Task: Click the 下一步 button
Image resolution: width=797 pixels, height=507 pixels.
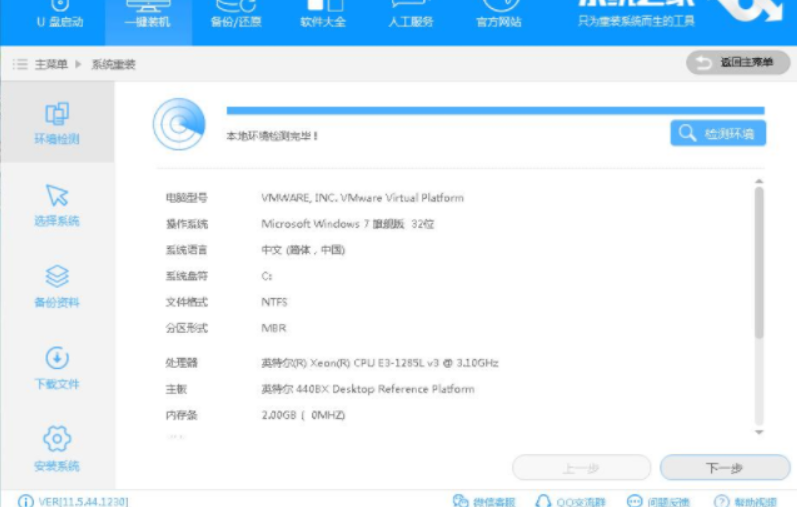Action: (724, 468)
